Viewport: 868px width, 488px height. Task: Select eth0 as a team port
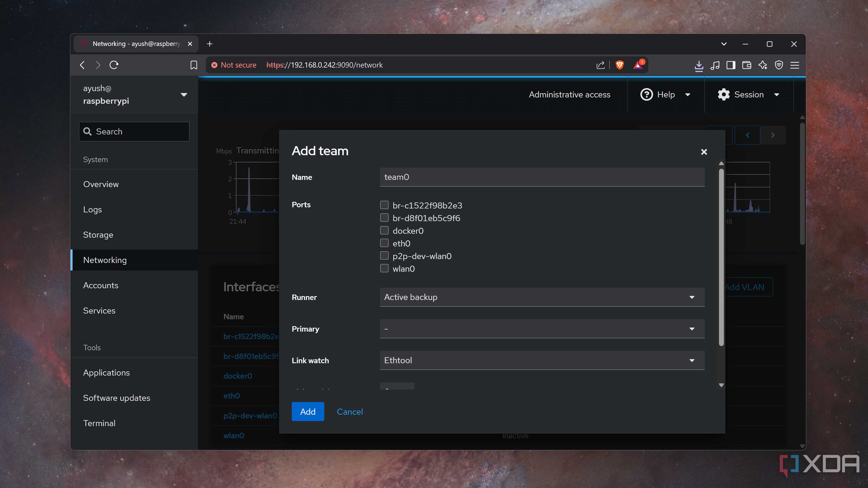pos(384,243)
